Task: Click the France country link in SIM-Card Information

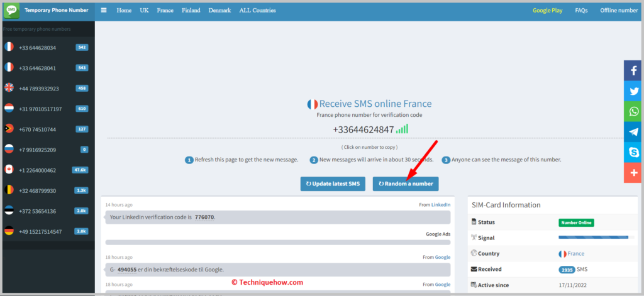Action: [x=576, y=254]
